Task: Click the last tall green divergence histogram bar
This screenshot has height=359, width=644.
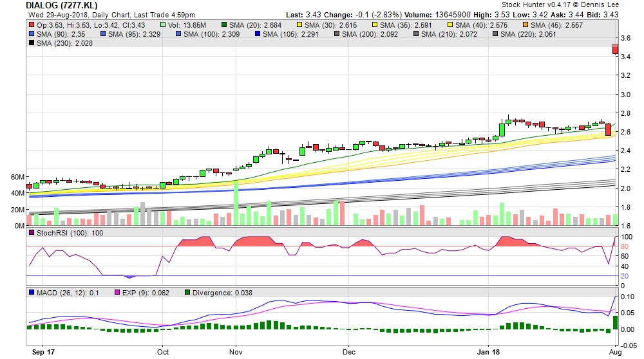Action: click(x=615, y=322)
